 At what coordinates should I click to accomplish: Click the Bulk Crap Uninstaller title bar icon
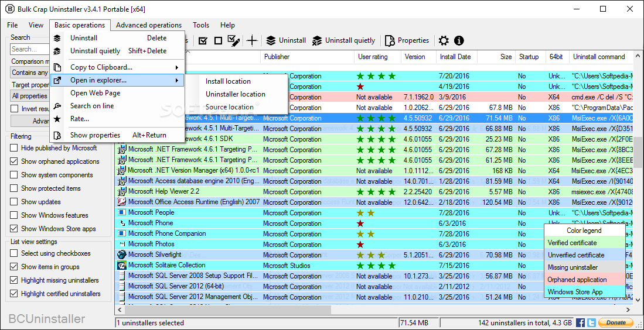9,9
